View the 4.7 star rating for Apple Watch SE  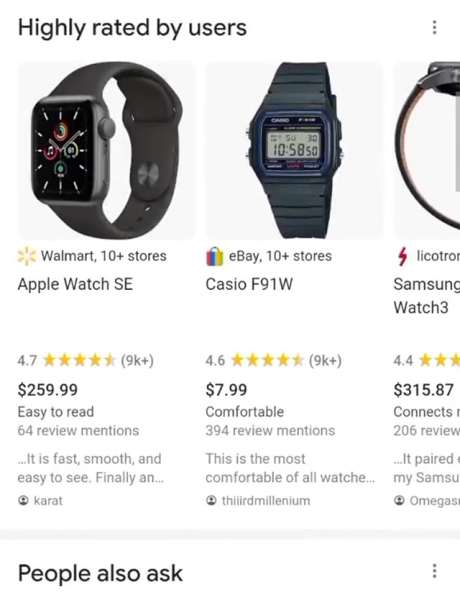click(85, 360)
